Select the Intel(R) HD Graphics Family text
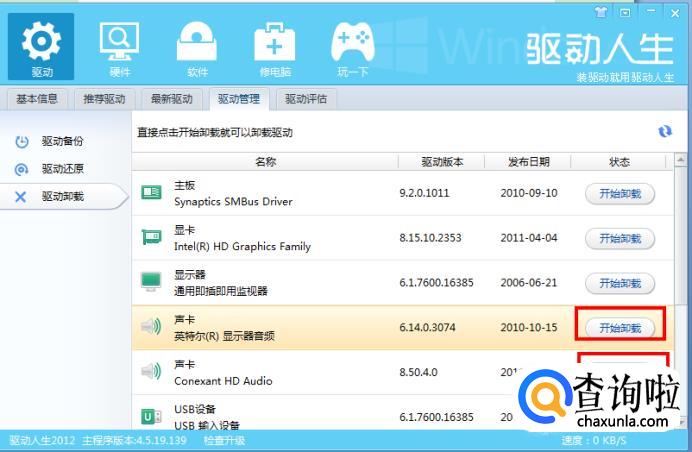 (242, 246)
